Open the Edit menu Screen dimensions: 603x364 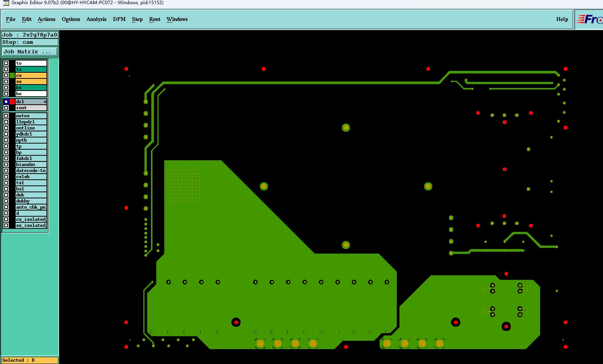[x=27, y=19]
